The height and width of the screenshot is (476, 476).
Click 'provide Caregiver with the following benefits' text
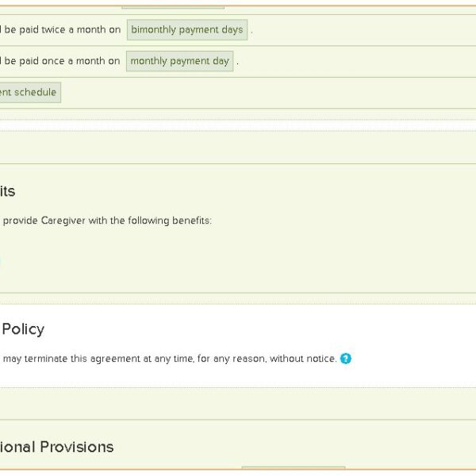point(107,221)
